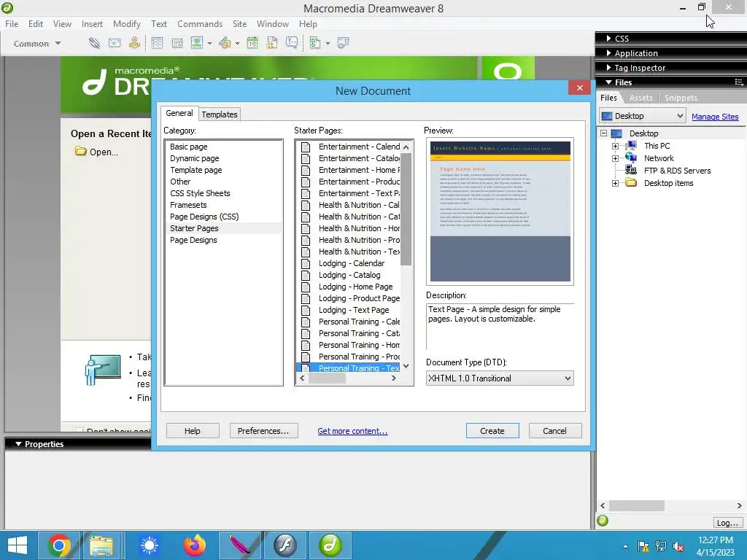
Task: Open the Flash taskbar icon
Action: pyautogui.click(x=285, y=545)
